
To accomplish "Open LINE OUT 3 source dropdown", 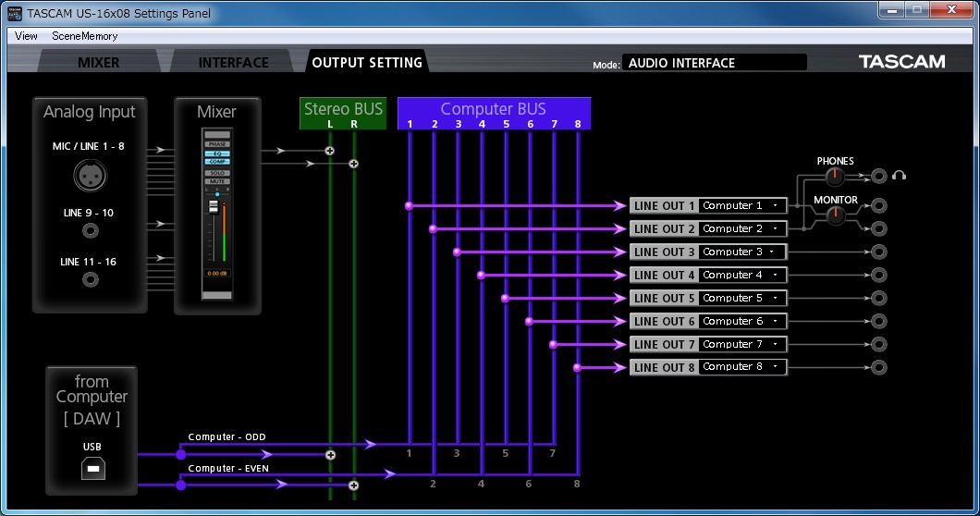I will click(741, 252).
